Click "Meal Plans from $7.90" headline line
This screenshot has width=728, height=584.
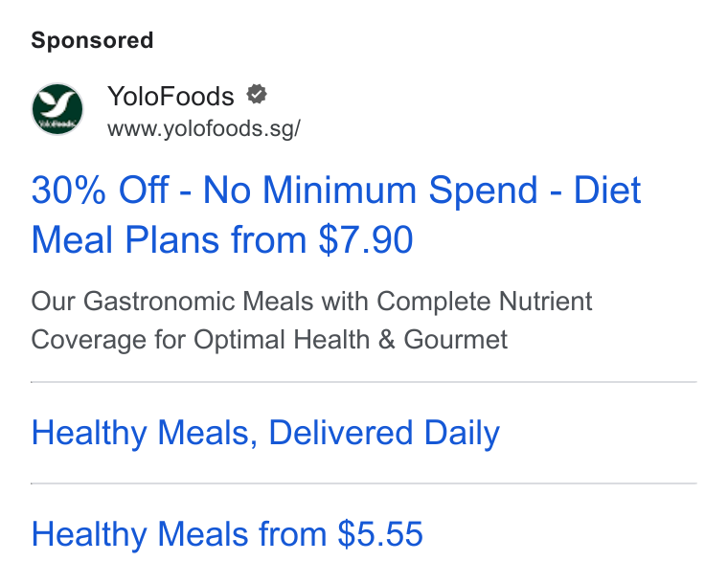point(222,239)
